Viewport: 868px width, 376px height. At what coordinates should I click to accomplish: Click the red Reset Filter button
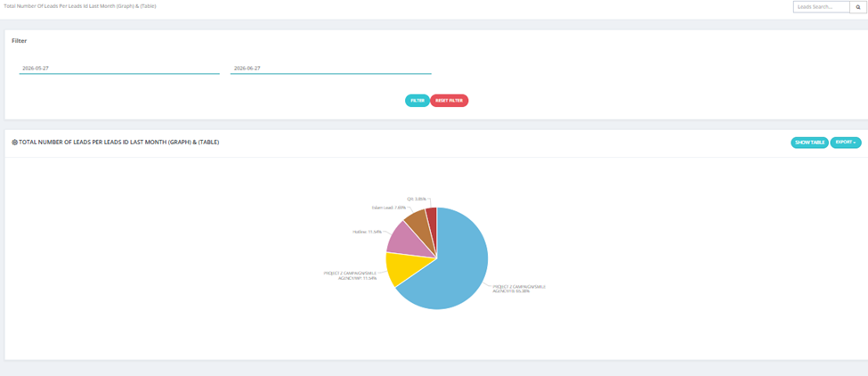[449, 101]
